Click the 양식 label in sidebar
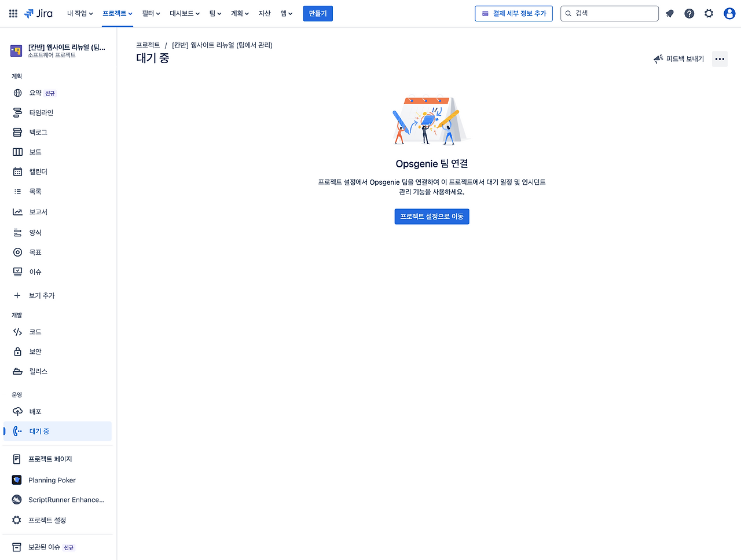 (35, 233)
